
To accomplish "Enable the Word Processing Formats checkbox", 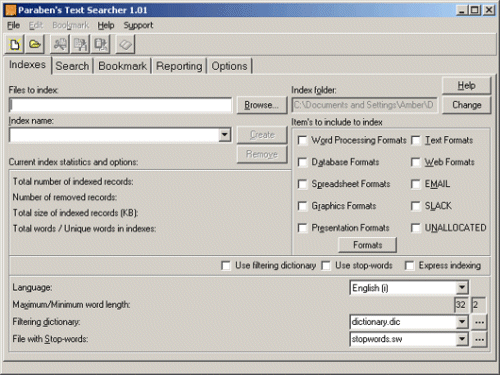I will point(303,140).
